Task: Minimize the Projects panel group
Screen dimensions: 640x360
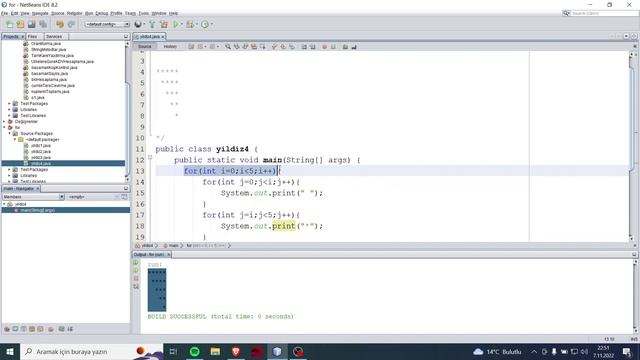Action: click(126, 37)
